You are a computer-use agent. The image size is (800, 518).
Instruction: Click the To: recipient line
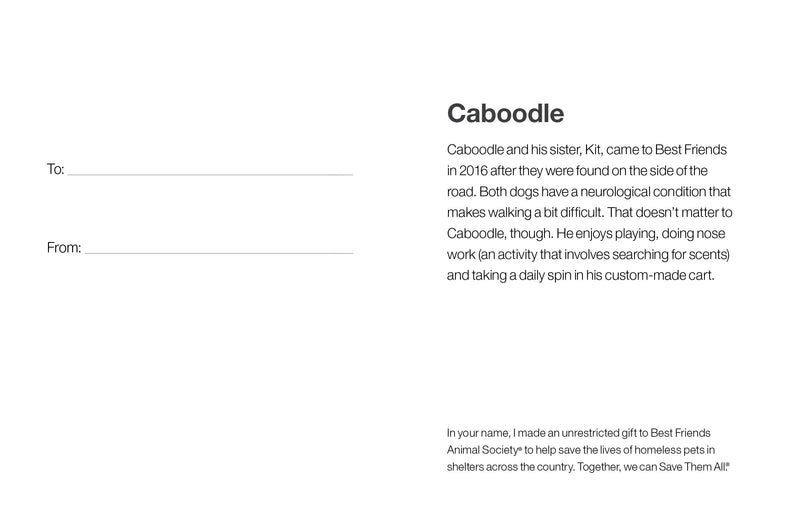point(210,173)
